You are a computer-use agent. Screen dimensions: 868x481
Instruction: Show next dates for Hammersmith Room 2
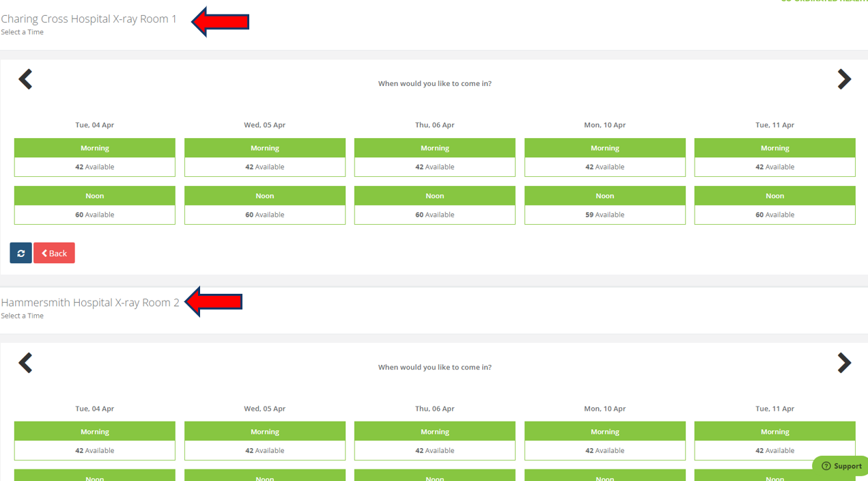click(844, 363)
